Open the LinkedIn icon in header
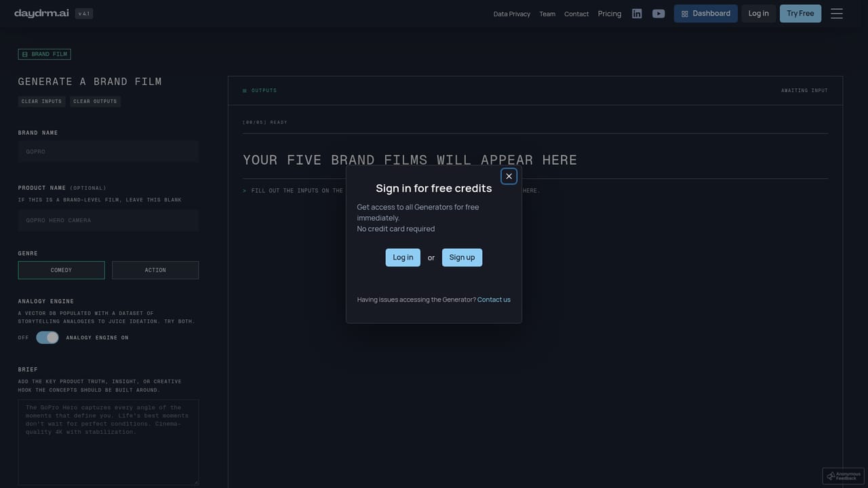 [x=637, y=14]
